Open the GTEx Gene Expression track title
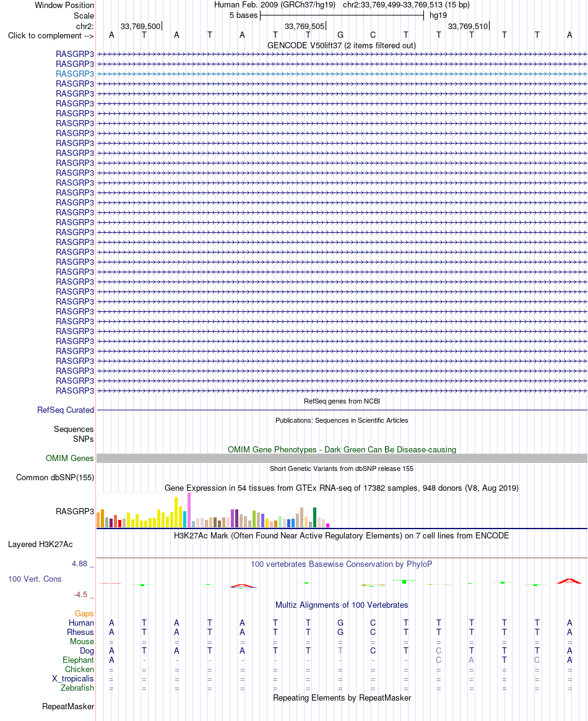This screenshot has height=721, width=588. tap(342, 488)
